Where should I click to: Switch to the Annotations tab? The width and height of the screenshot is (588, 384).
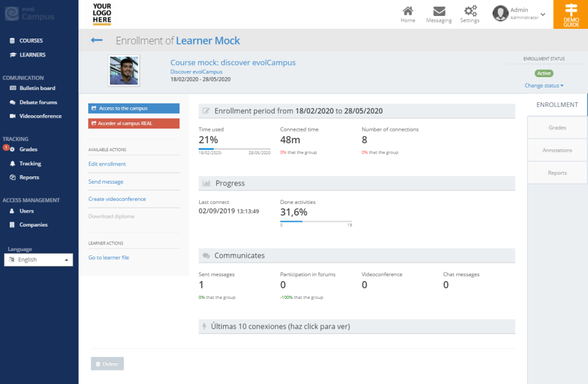[x=557, y=150]
